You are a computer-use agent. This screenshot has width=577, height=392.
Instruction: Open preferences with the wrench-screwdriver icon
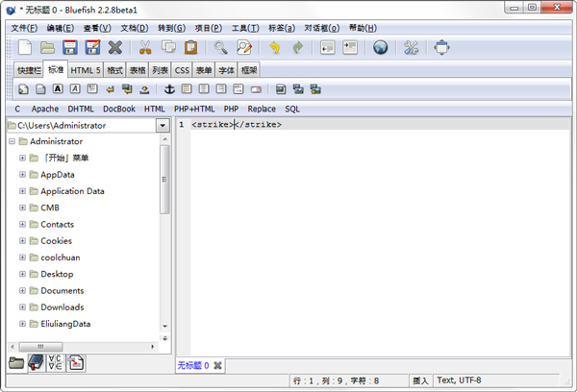tap(411, 47)
